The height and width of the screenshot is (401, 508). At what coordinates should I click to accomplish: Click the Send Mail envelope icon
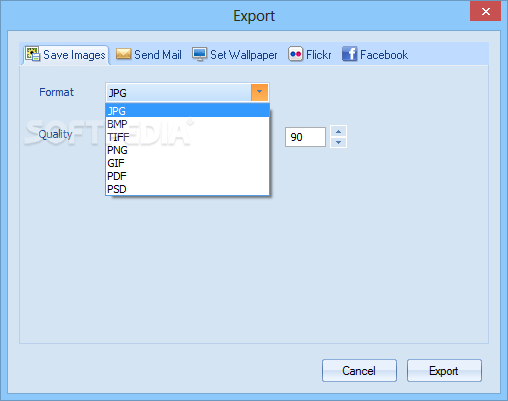pyautogui.click(x=123, y=54)
